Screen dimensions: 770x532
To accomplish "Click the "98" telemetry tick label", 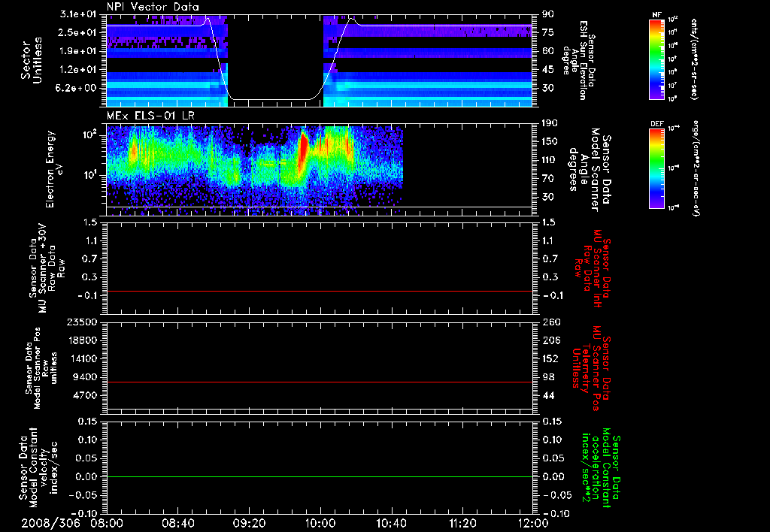I will (548, 377).
